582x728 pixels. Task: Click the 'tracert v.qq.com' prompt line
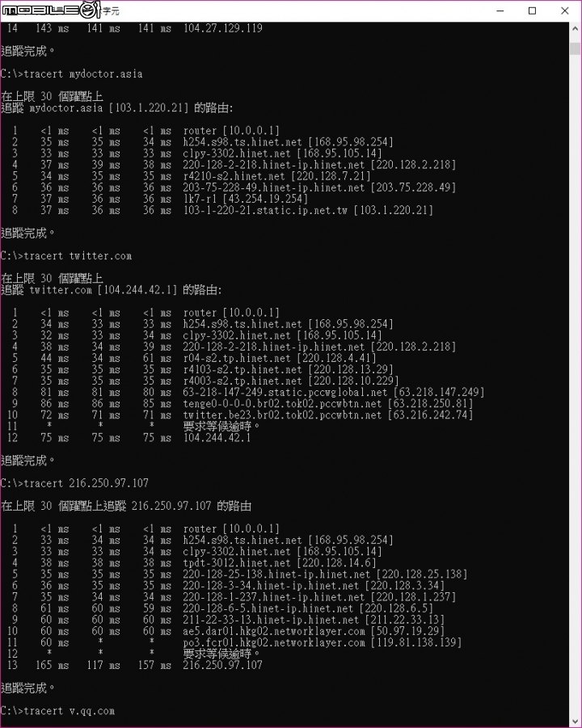pos(57,711)
